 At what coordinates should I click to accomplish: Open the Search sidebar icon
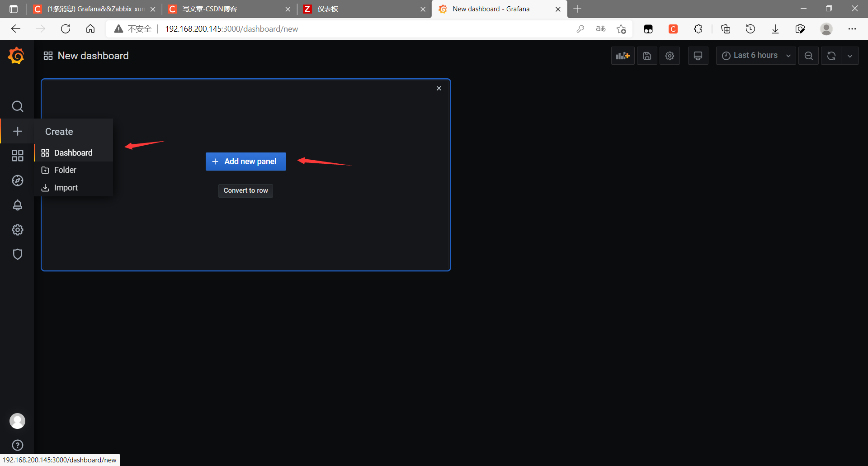click(x=17, y=106)
